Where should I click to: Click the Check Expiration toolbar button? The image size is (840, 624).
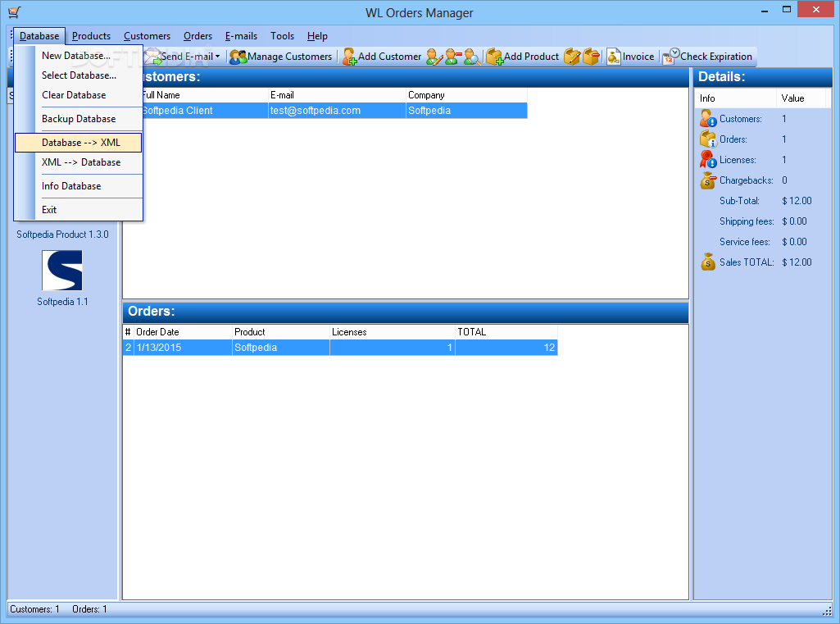tap(707, 57)
